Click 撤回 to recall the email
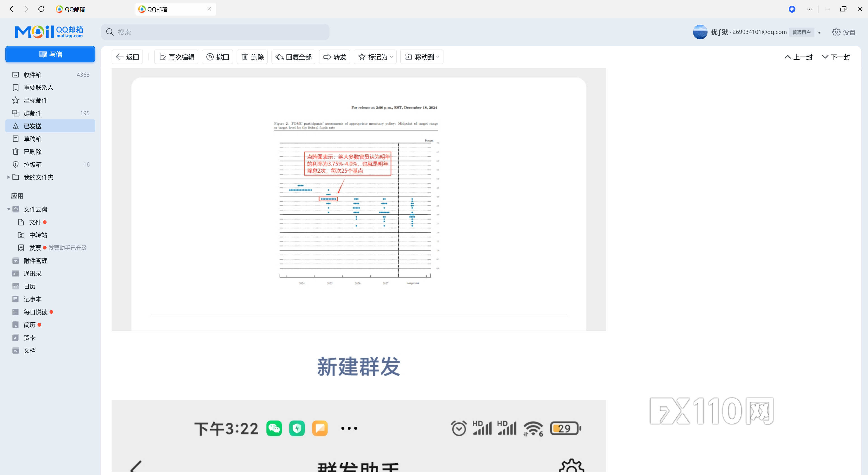Image resolution: width=868 pixels, height=475 pixels. (x=217, y=57)
